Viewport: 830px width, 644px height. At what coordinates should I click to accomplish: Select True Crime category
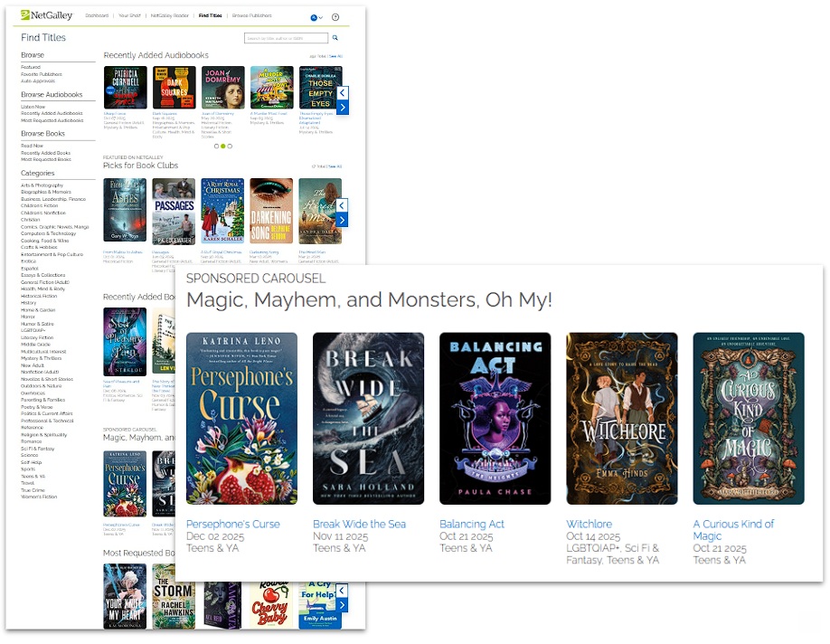pos(33,490)
